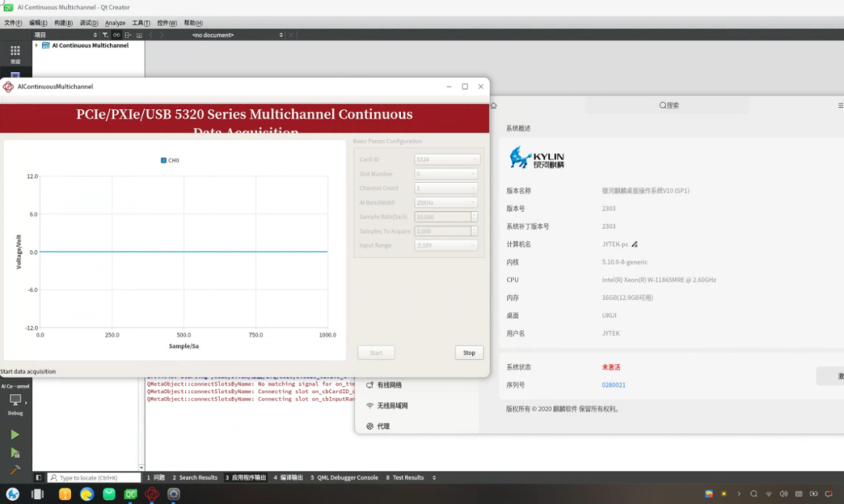This screenshot has height=504, width=844.
Task: Open the settings gear icon on the taskbar
Action: pos(173,494)
